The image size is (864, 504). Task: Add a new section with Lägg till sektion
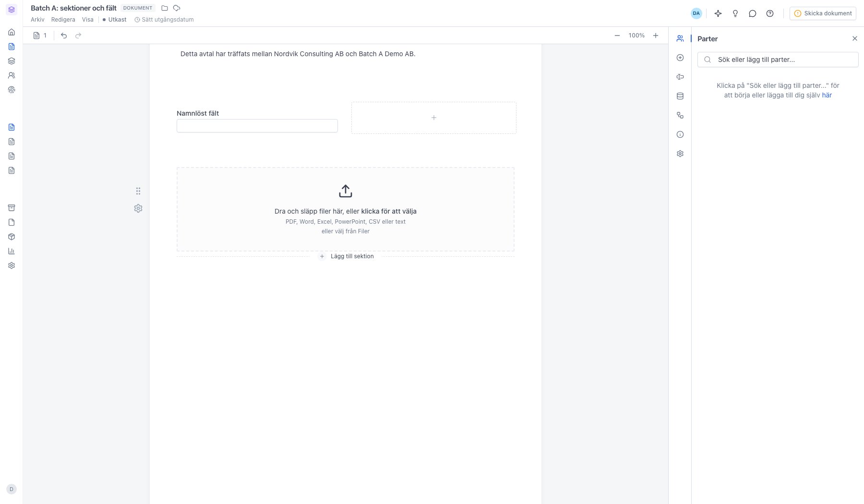tap(347, 256)
